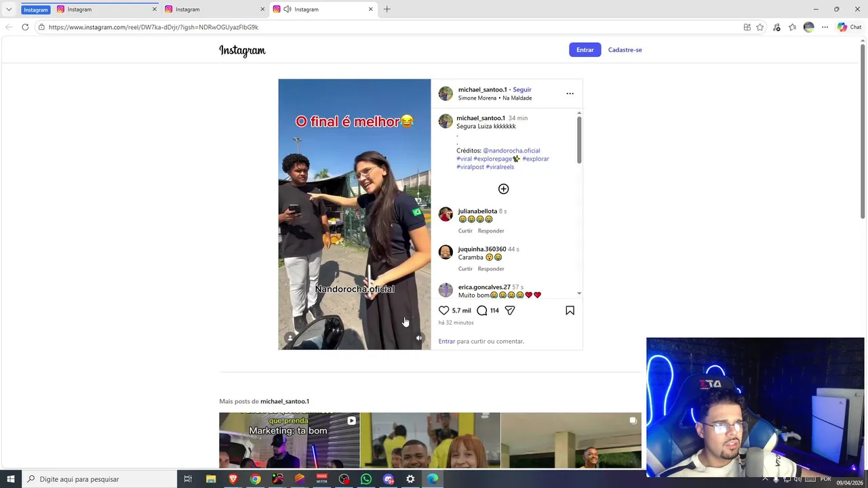Viewport: 868px width, 488px height.
Task: Switch to the first Instagram tab
Action: click(x=106, y=9)
